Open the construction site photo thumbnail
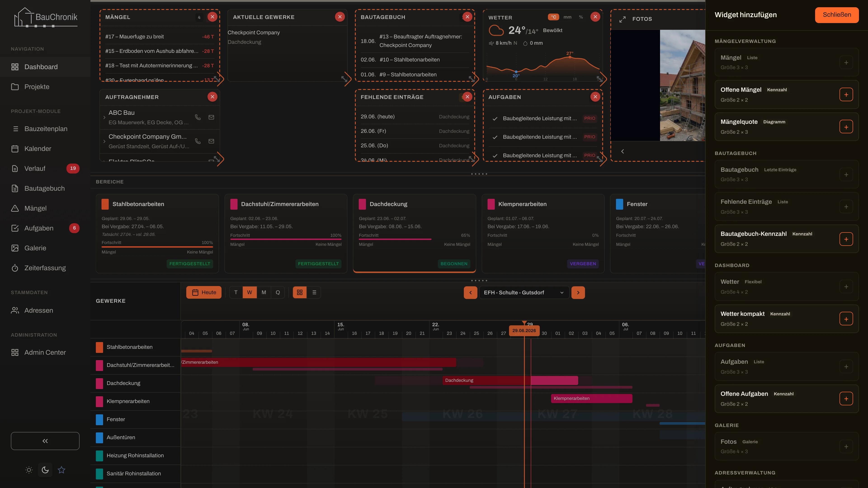 [x=682, y=86]
